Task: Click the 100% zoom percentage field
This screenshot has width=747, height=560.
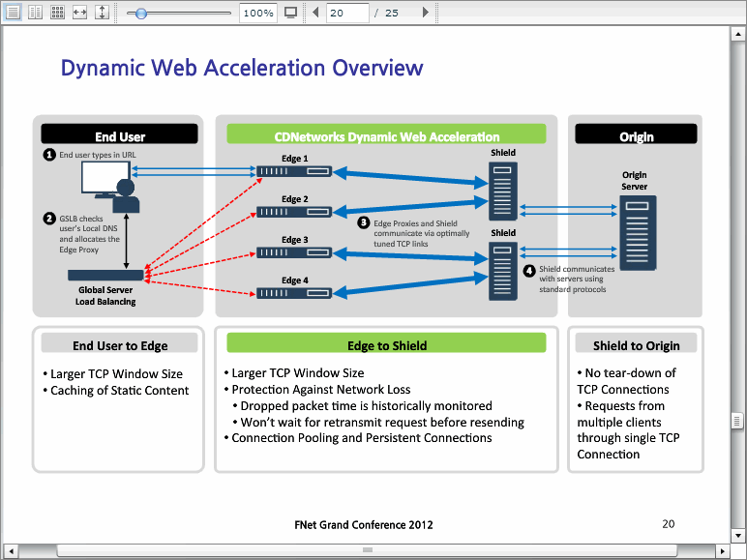Action: 257,13
